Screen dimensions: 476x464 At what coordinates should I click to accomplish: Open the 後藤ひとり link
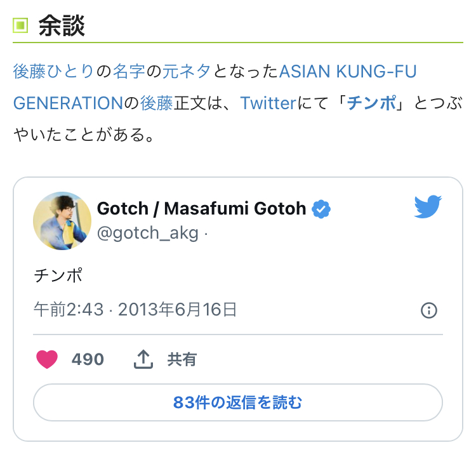pos(54,71)
